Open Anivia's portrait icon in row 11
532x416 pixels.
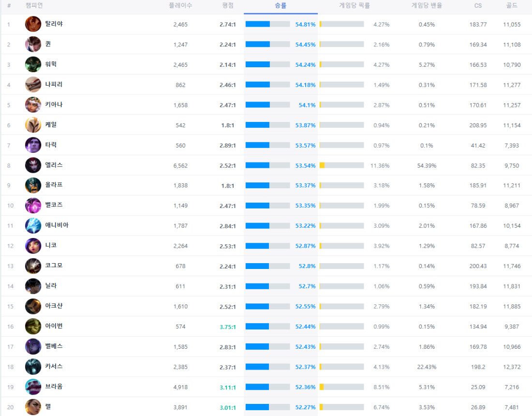pos(33,225)
